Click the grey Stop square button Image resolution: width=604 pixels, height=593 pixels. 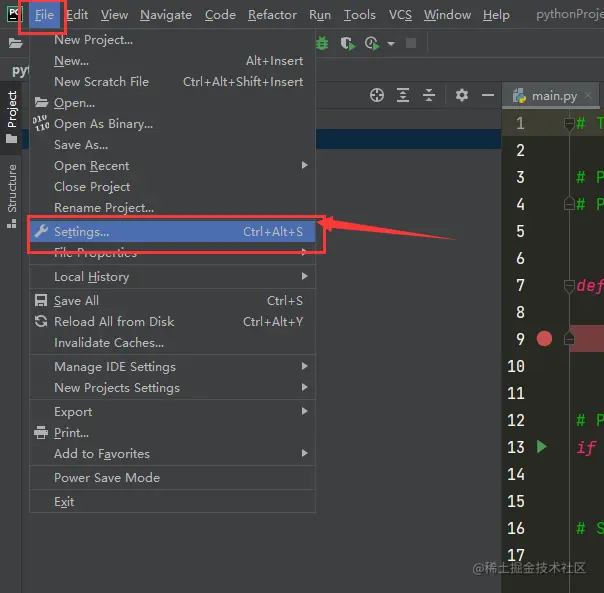(411, 43)
